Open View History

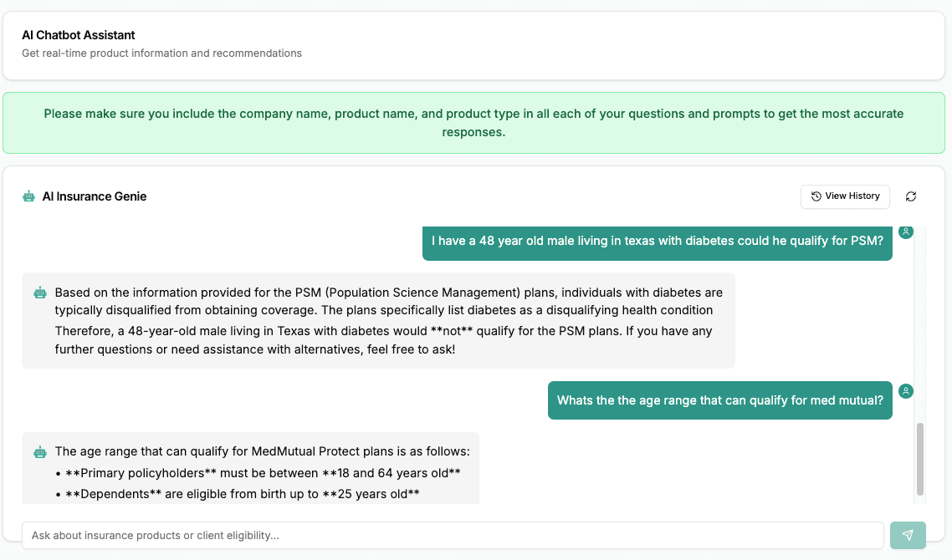[x=845, y=196]
